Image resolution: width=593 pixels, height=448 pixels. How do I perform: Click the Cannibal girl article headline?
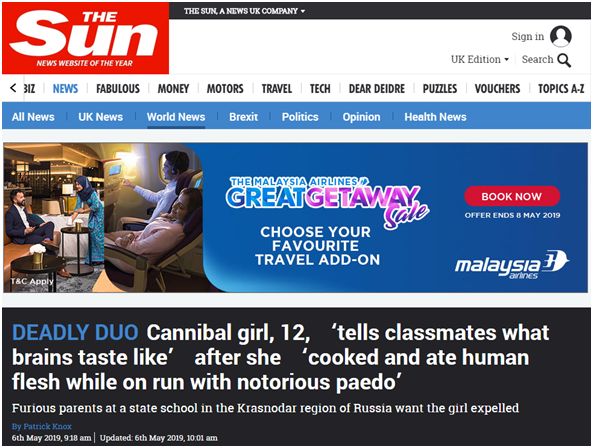click(x=280, y=357)
